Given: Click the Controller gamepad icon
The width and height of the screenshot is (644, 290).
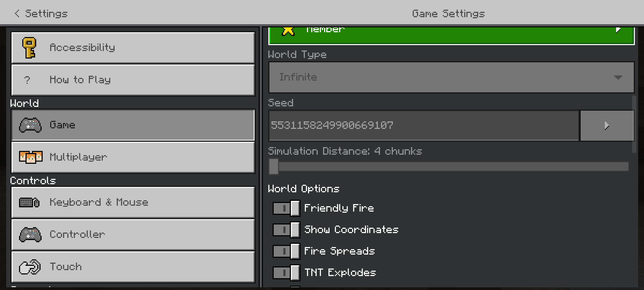Looking at the screenshot, I should (30, 234).
